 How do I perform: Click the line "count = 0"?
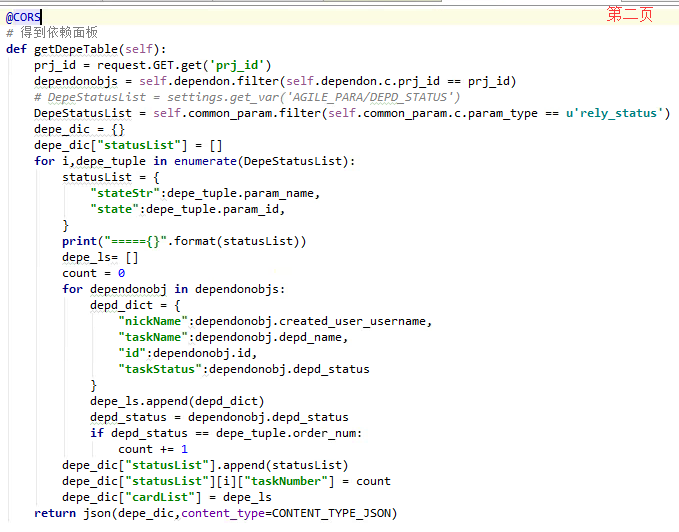94,274
